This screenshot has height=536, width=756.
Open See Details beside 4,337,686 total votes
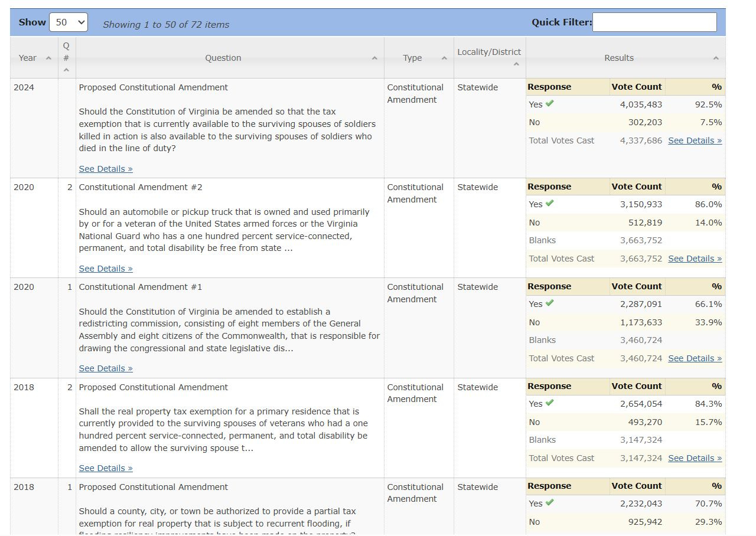point(695,140)
